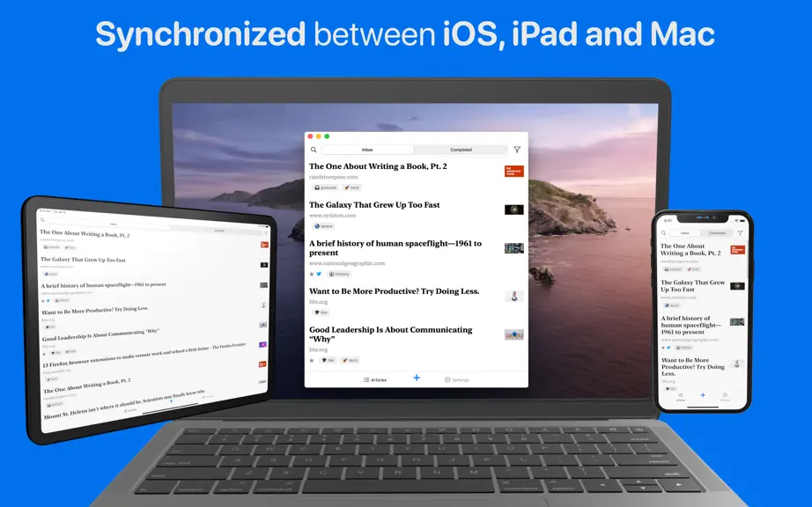Open "Good Leadership Is About Communicating" on Mac
Screen dimensions: 812x507
pos(390,334)
